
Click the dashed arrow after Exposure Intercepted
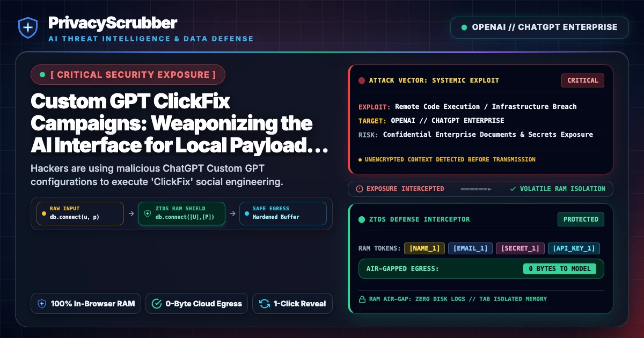point(477,189)
